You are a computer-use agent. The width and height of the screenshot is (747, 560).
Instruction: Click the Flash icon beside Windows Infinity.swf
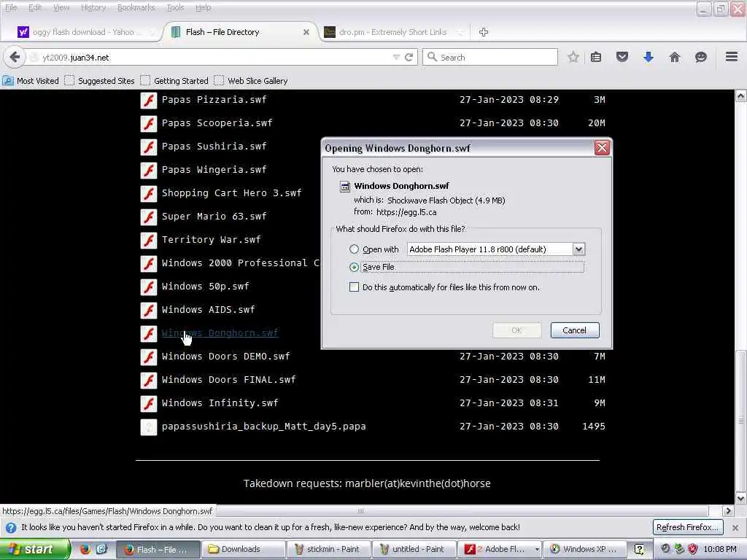[149, 403]
